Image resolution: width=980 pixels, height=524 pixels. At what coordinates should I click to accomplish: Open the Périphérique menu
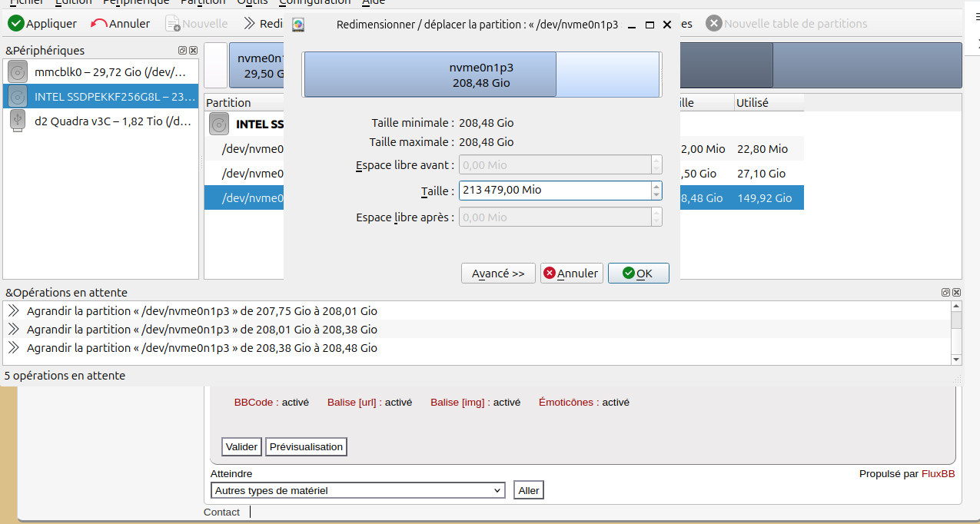tap(136, 2)
